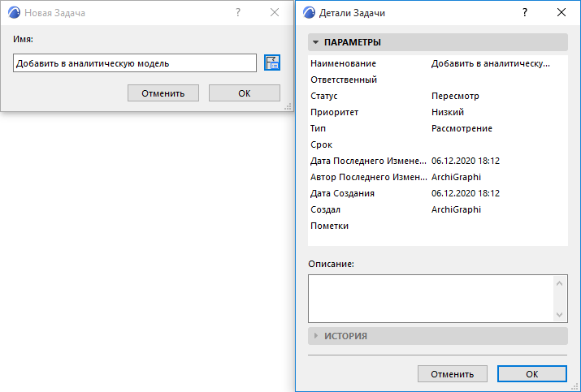Expand the ИСТОРИЯ section

point(438,336)
